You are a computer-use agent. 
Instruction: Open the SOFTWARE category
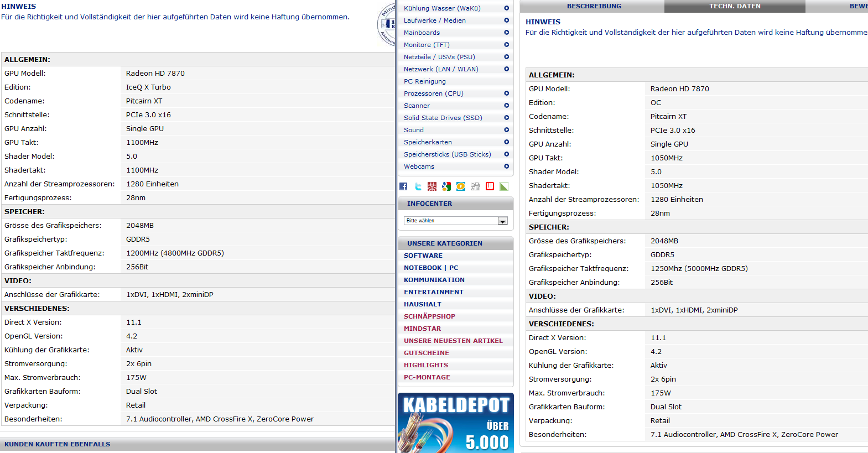pyautogui.click(x=423, y=256)
